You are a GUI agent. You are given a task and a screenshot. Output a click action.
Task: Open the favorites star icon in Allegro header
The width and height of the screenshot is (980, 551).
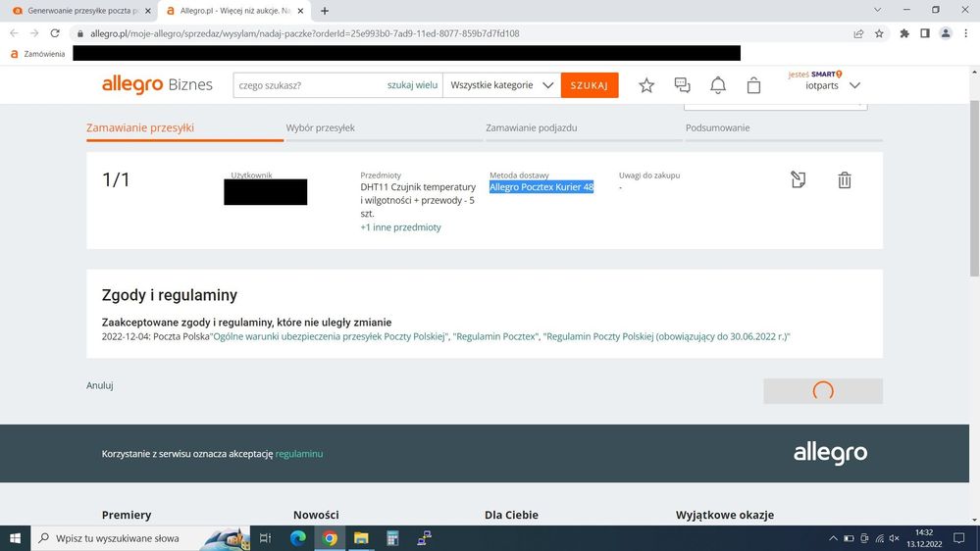tap(646, 85)
